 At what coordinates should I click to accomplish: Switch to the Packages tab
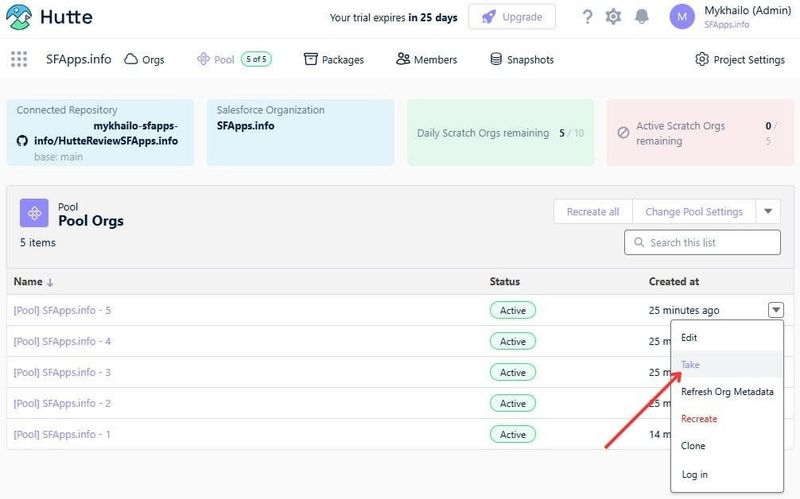click(334, 60)
